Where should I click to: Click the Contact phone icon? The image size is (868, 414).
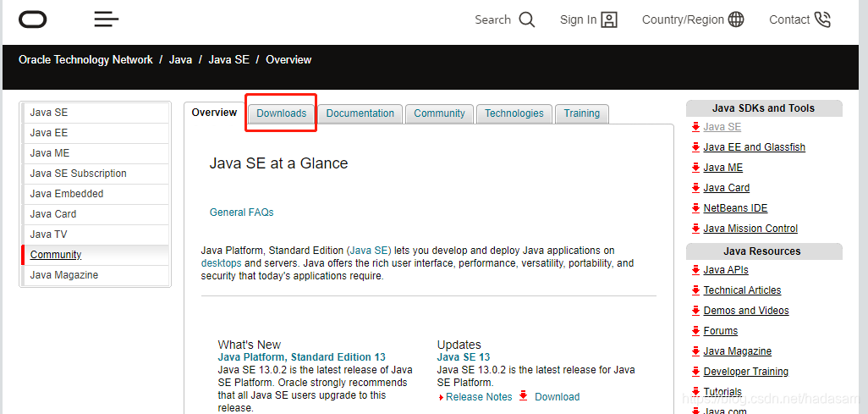[822, 20]
